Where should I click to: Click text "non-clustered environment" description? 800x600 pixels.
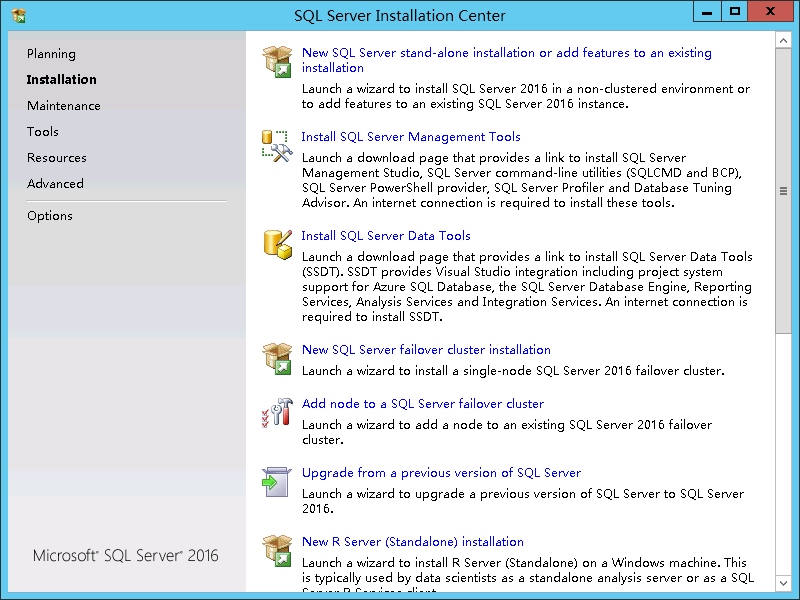(x=526, y=96)
